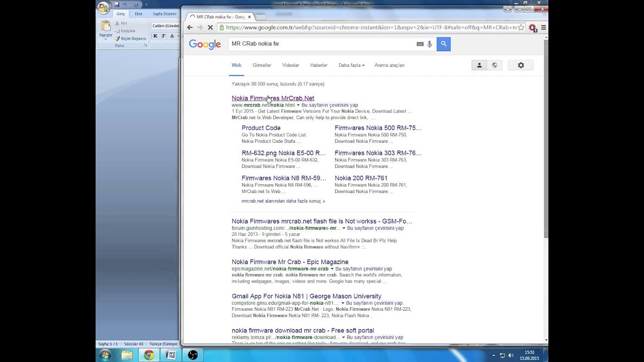
Task: Toggle underline (A) formatting in Word
Action: tap(173, 36)
